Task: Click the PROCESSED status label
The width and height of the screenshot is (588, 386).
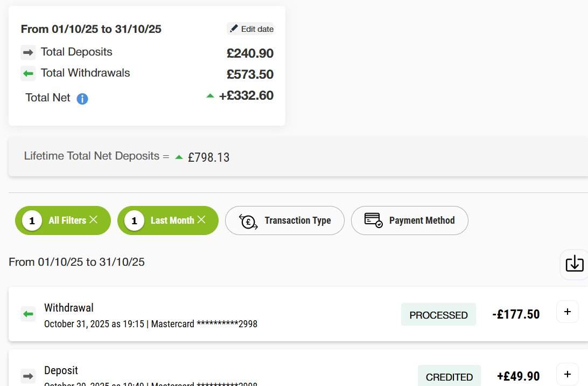Action: tap(438, 314)
